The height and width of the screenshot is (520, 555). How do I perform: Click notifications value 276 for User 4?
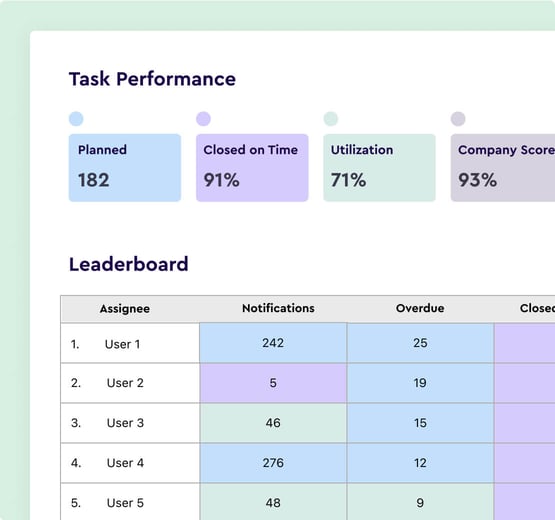[x=273, y=463]
